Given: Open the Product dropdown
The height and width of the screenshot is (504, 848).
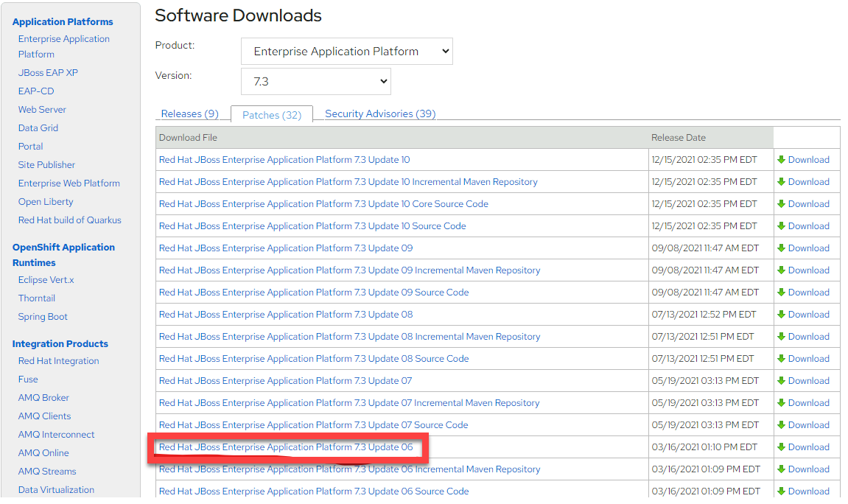Looking at the screenshot, I should coord(347,52).
